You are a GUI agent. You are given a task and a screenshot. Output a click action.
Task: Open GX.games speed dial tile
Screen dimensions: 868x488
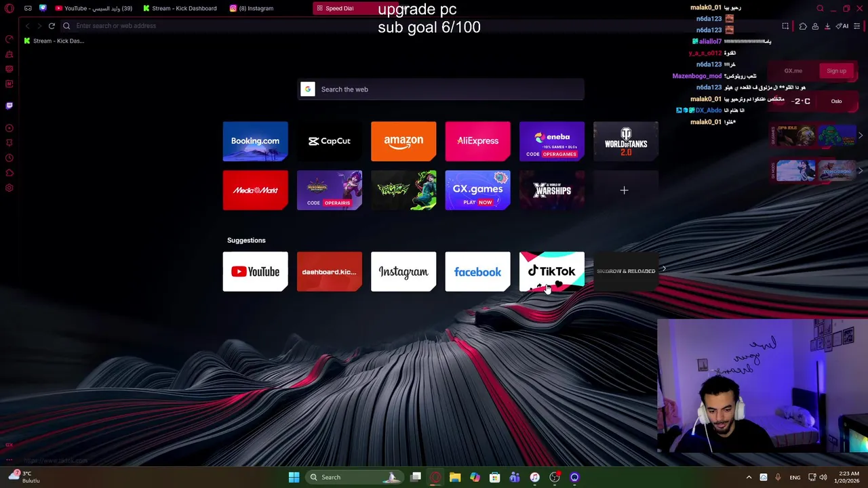(477, 190)
